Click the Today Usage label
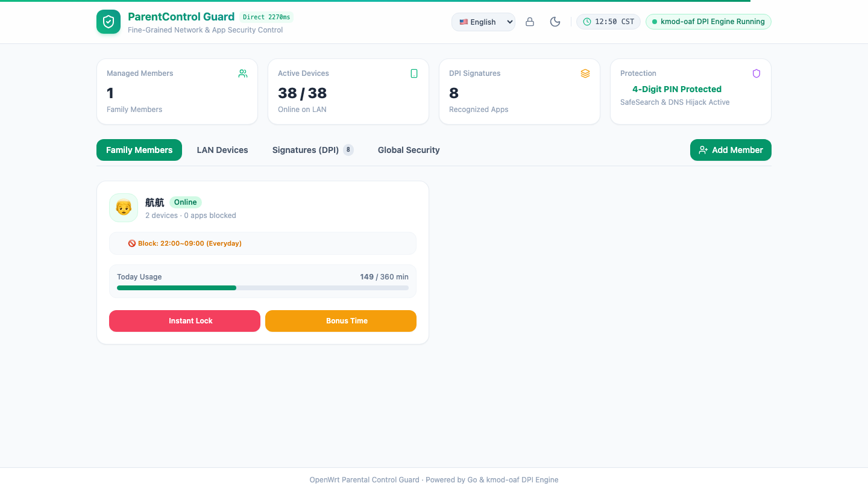The height and width of the screenshot is (492, 868). click(139, 277)
